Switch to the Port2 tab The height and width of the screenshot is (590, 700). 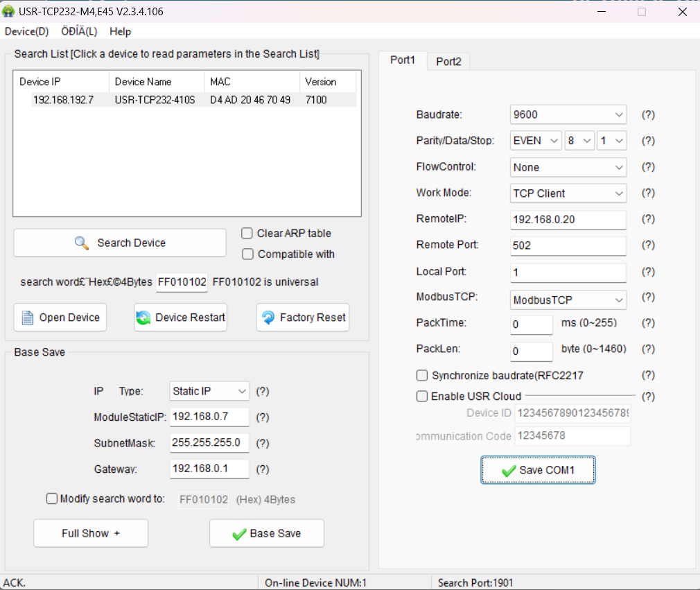coord(448,62)
